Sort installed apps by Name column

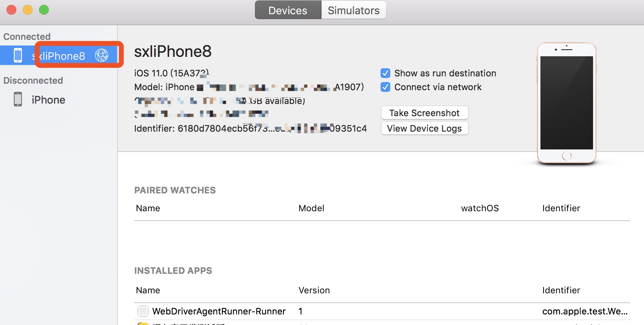tap(148, 290)
